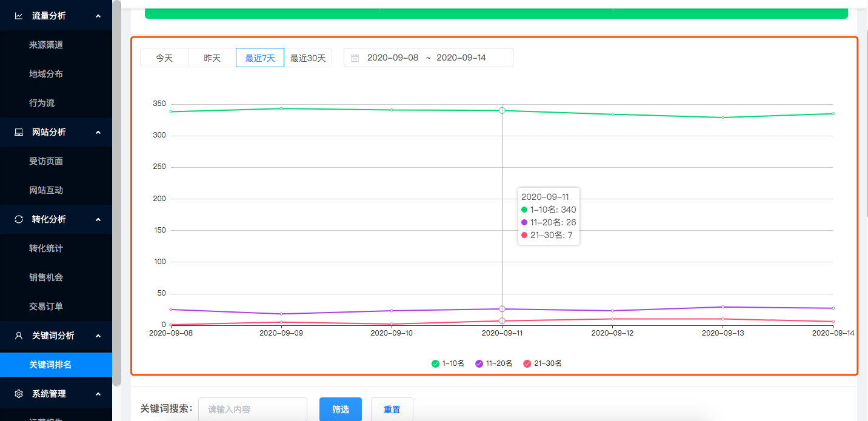Screen dimensions: 868x421
Task: Click the traffic analysis chart icon
Action: 19,16
